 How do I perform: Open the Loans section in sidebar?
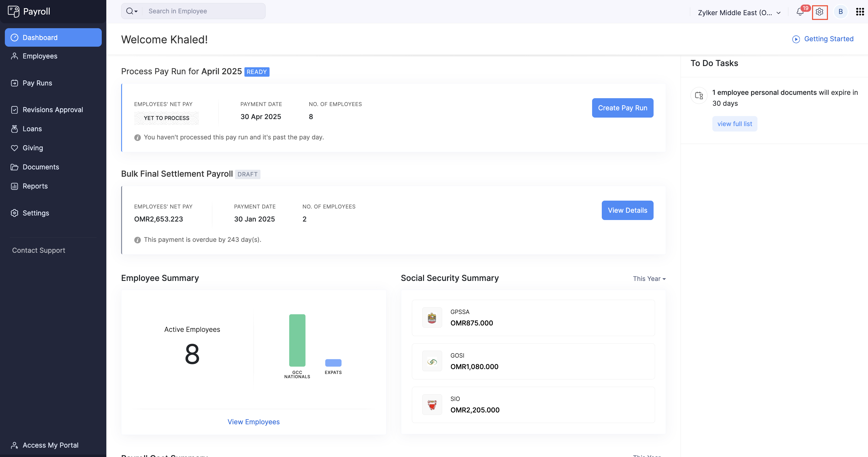tap(32, 129)
